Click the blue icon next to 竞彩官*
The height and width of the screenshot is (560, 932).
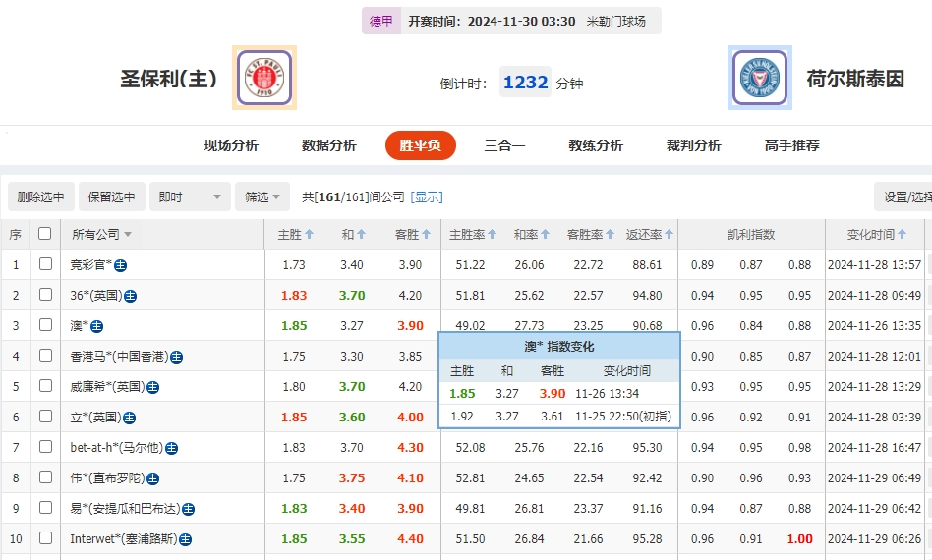tap(120, 265)
